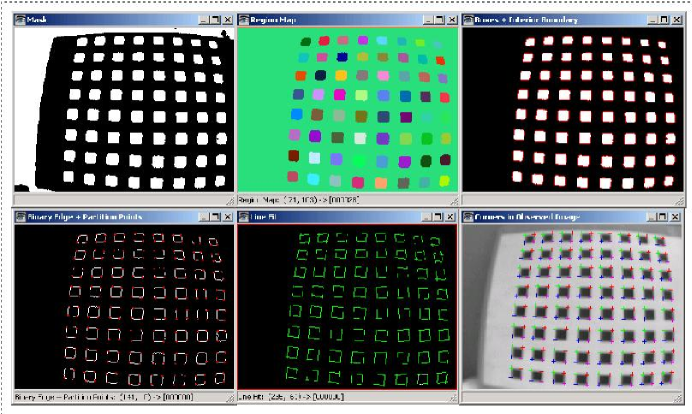Minimize the Region Map window
This screenshot has width=692, height=414.
pos(428,20)
